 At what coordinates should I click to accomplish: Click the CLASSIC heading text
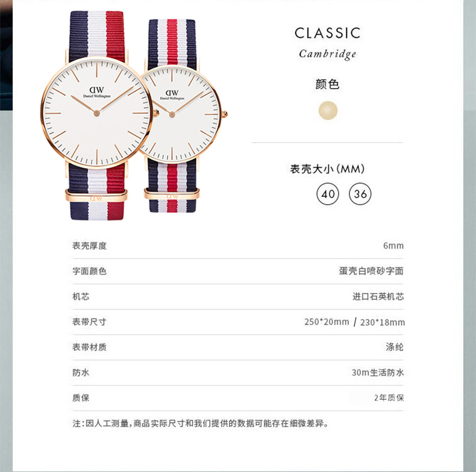click(328, 33)
